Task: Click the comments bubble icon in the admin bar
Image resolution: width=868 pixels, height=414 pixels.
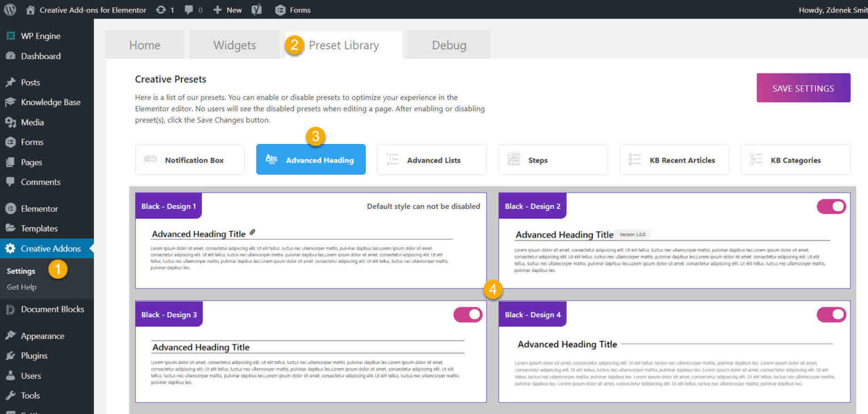Action: click(x=190, y=10)
